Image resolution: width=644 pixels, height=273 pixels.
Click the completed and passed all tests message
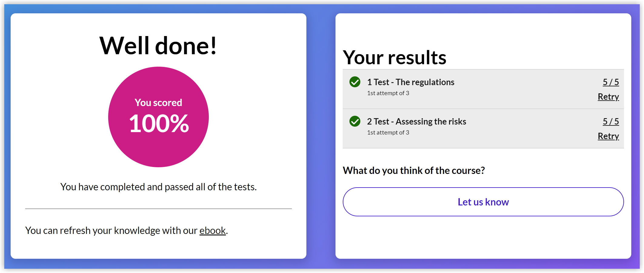tap(158, 187)
